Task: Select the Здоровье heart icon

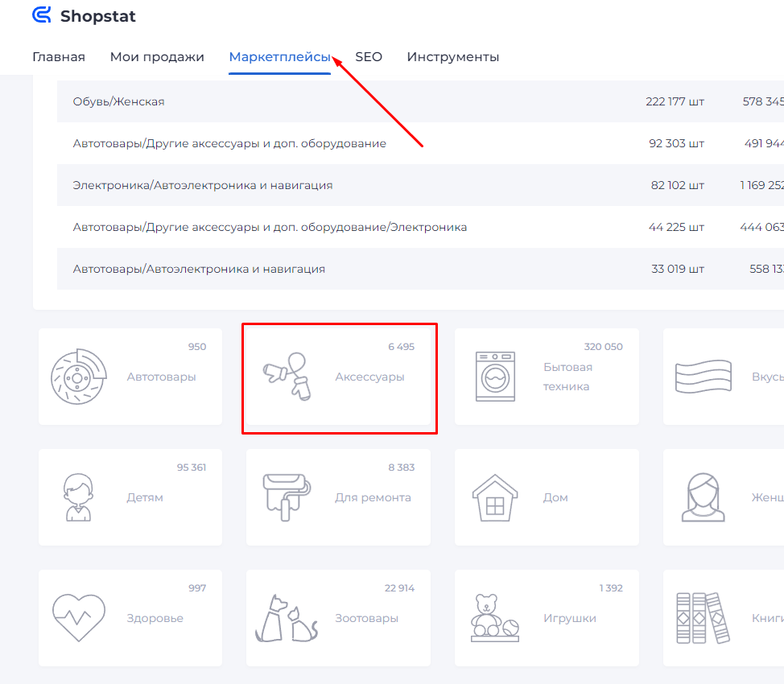Action: click(x=78, y=618)
